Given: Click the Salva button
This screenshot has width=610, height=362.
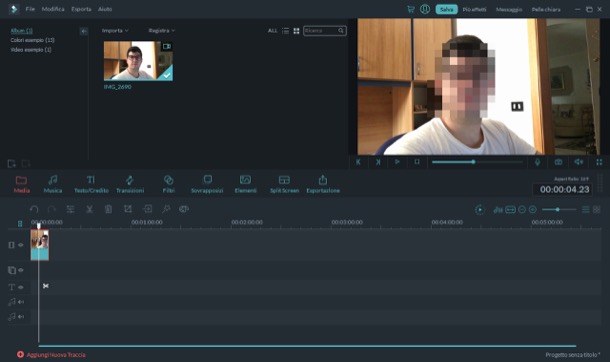Looking at the screenshot, I should point(447,9).
